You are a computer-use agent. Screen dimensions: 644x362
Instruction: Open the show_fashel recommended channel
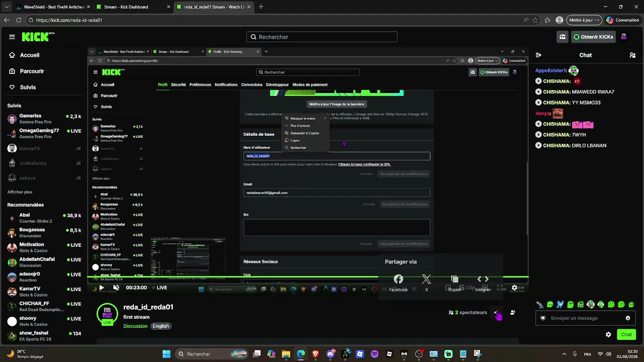pos(44,336)
